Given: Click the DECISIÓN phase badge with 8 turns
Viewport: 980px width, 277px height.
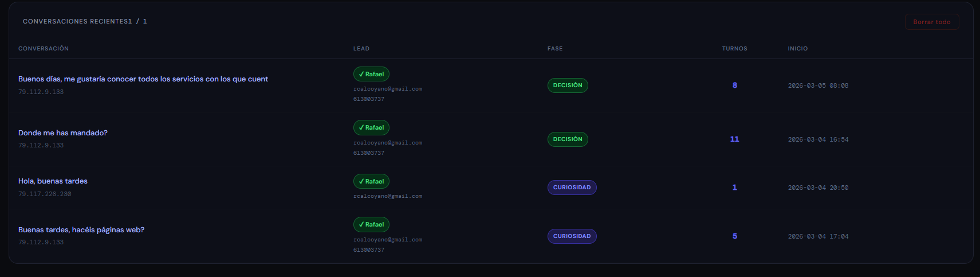Looking at the screenshot, I should (567, 85).
